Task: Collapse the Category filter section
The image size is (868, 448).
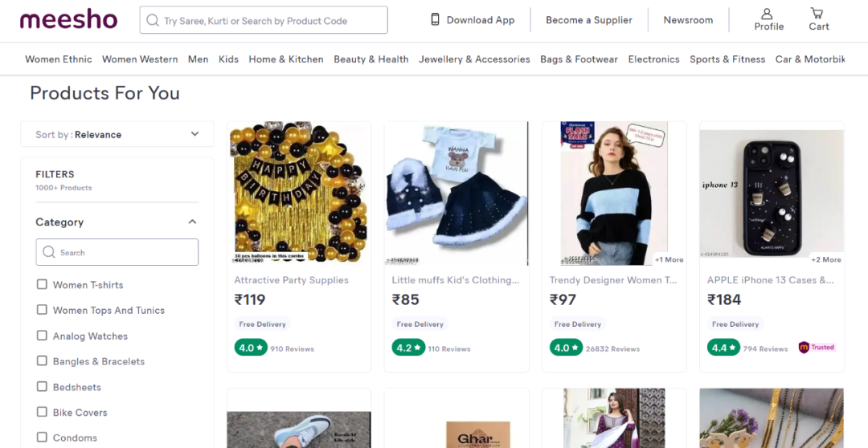Action: point(192,222)
